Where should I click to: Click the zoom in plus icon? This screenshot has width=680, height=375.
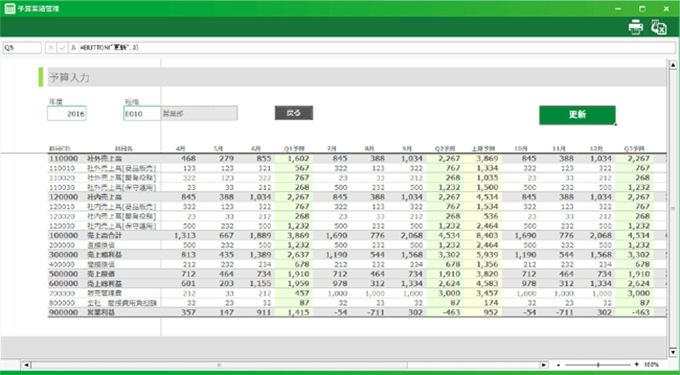pos(637,365)
